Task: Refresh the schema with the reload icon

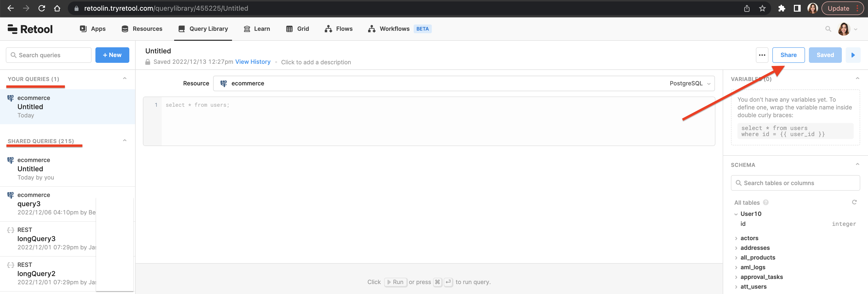Action: 854,202
